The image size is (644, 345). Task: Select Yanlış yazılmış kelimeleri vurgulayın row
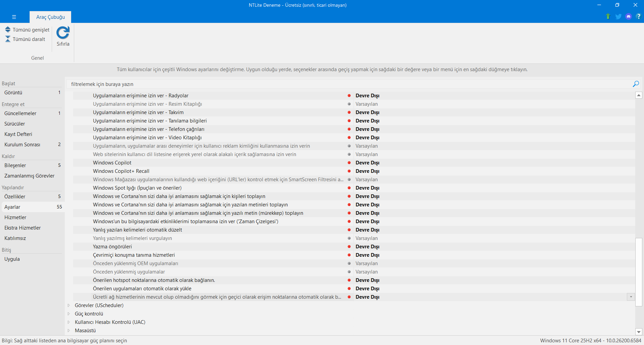132,238
